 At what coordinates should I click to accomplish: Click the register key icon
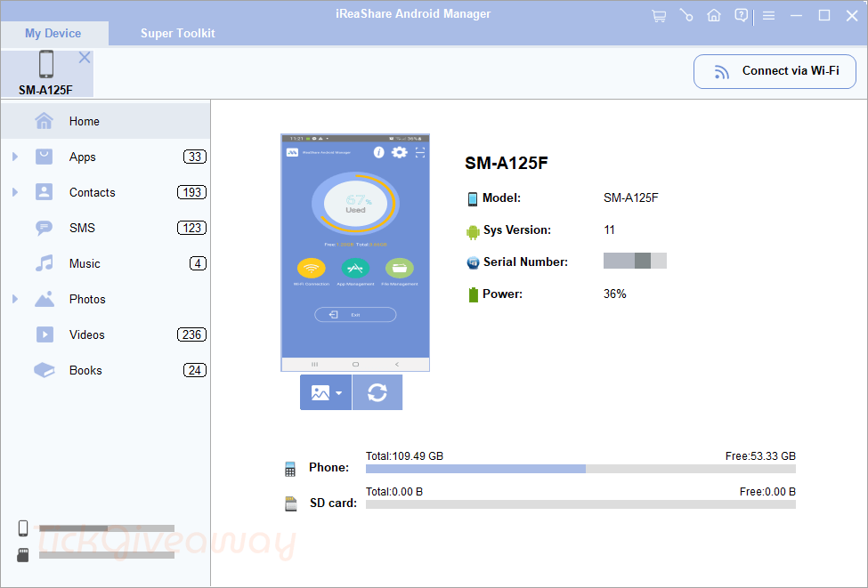click(x=686, y=15)
